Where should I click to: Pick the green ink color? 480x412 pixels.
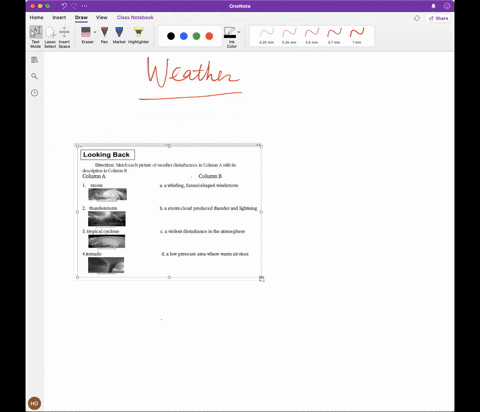click(196, 36)
